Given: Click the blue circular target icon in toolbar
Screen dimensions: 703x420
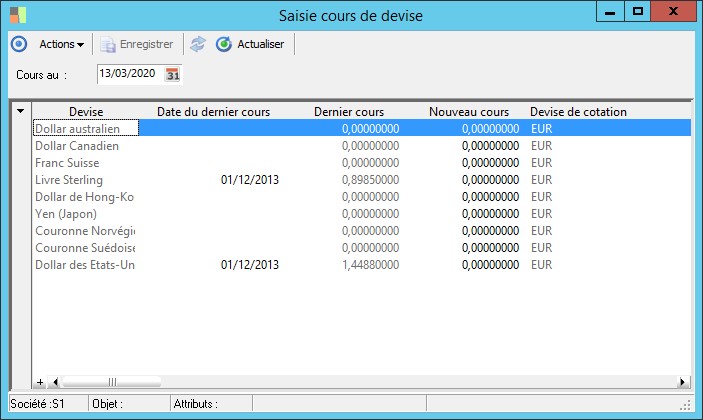Looking at the screenshot, I should 19,44.
